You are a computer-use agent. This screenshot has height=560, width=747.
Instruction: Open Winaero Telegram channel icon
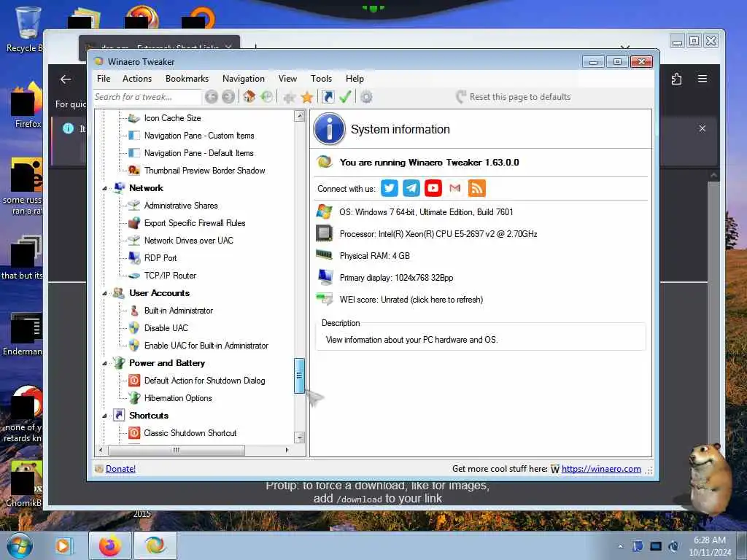click(x=411, y=188)
